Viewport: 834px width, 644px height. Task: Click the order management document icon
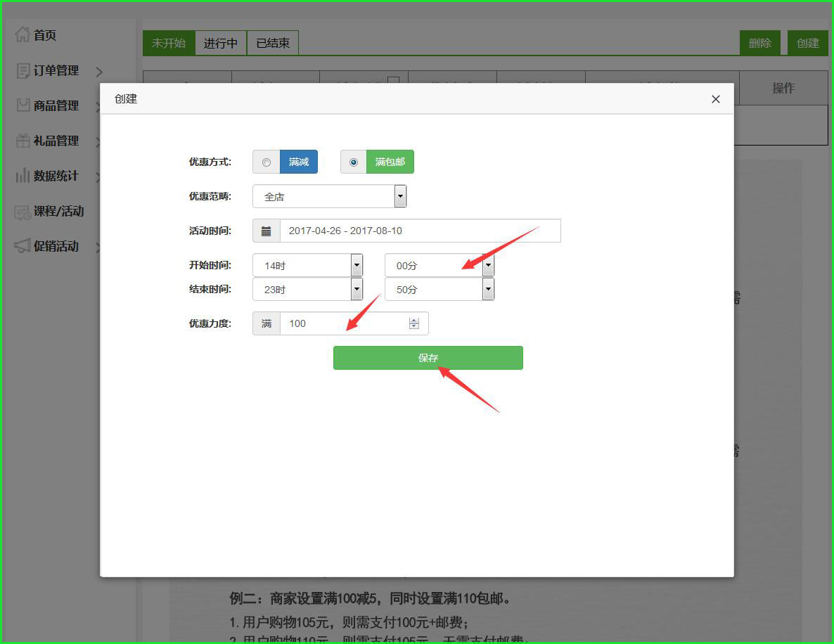tap(23, 70)
